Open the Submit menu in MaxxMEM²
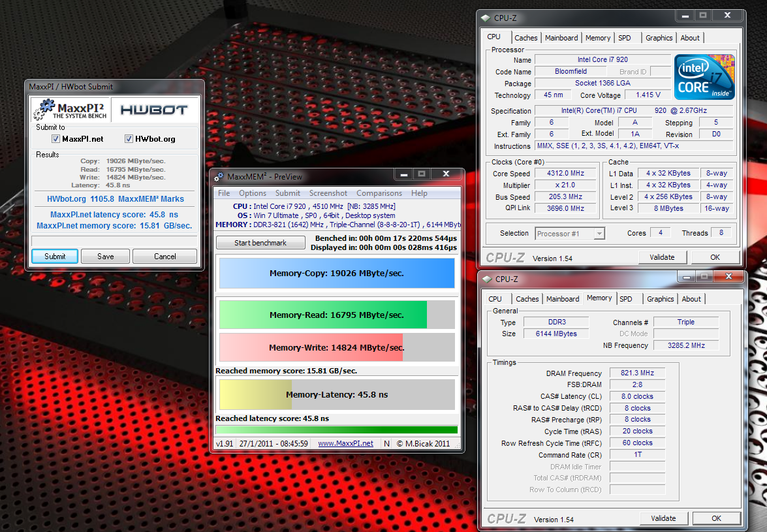767x532 pixels. 288,193
